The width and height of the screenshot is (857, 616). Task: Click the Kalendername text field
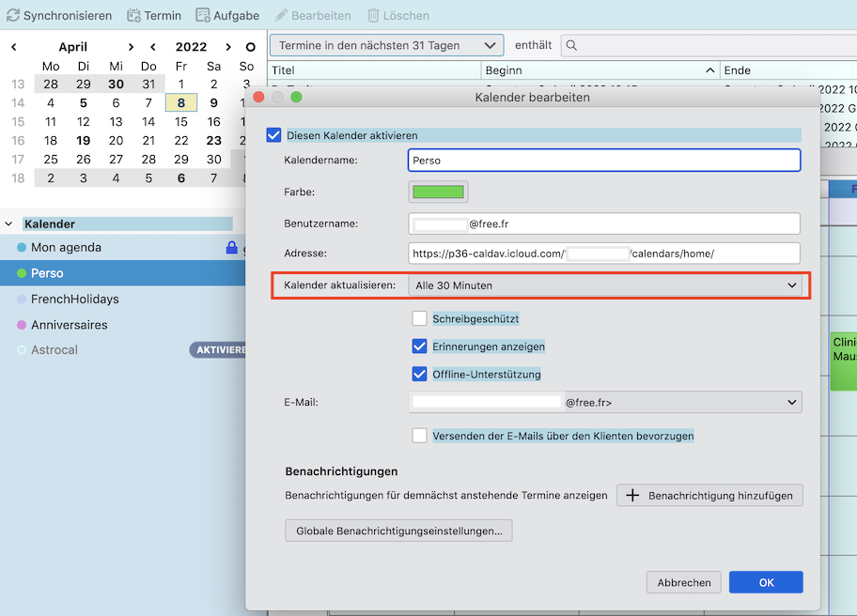(604, 161)
